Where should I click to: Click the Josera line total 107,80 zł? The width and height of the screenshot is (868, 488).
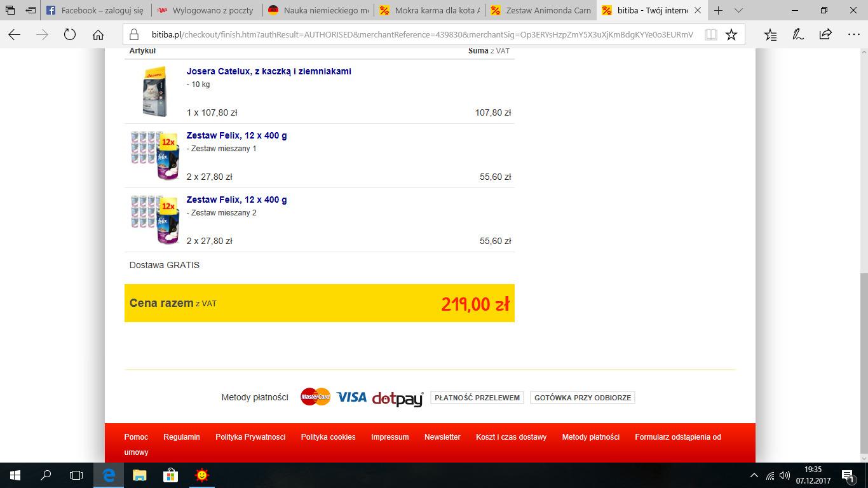(493, 112)
